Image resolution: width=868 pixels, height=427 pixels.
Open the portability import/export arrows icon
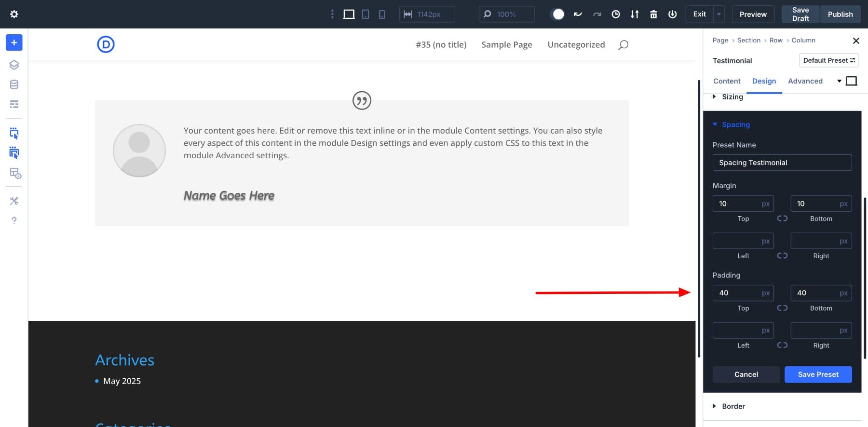coord(635,14)
